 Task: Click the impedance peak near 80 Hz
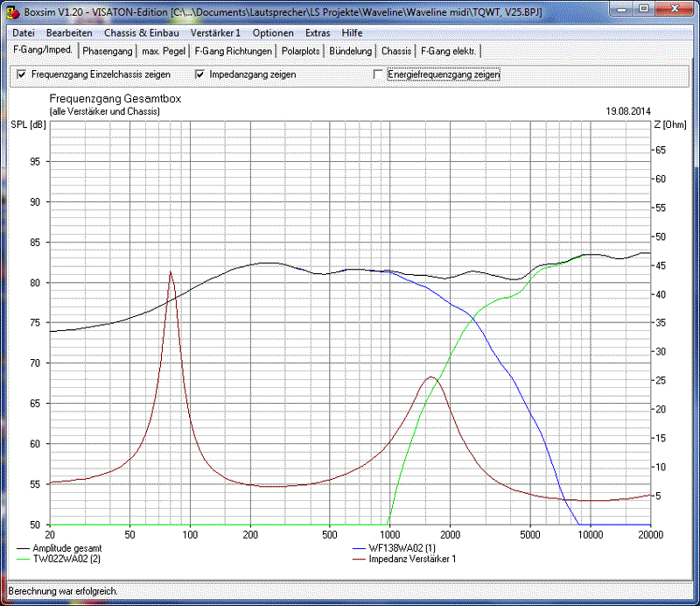171,272
